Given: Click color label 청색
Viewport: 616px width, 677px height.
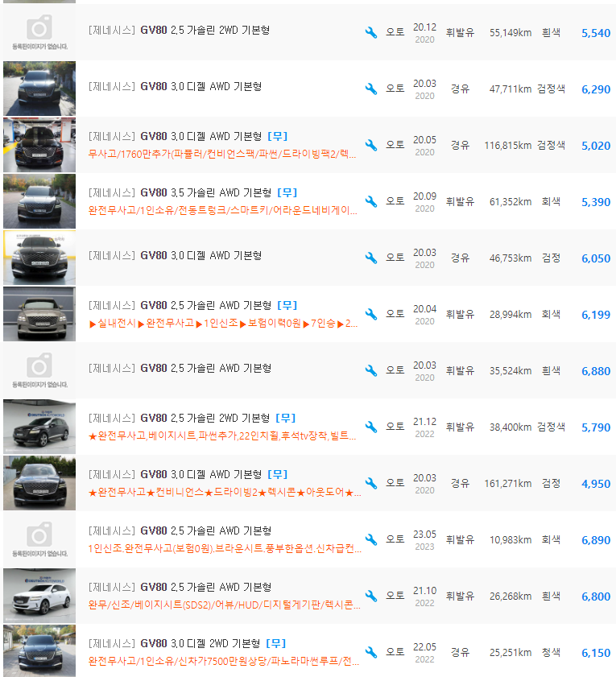Looking at the screenshot, I should click(551, 652).
